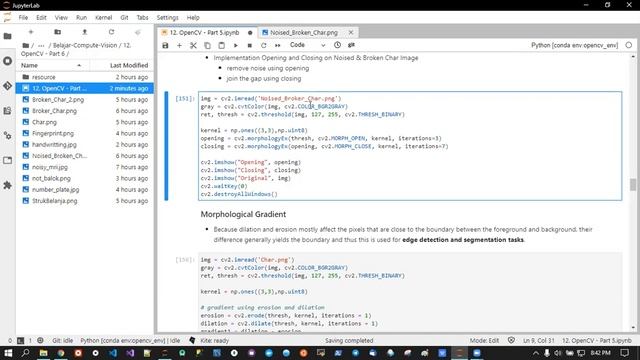Select handwritting.jpg file
The width and height of the screenshot is (640, 360).
pos(85,144)
